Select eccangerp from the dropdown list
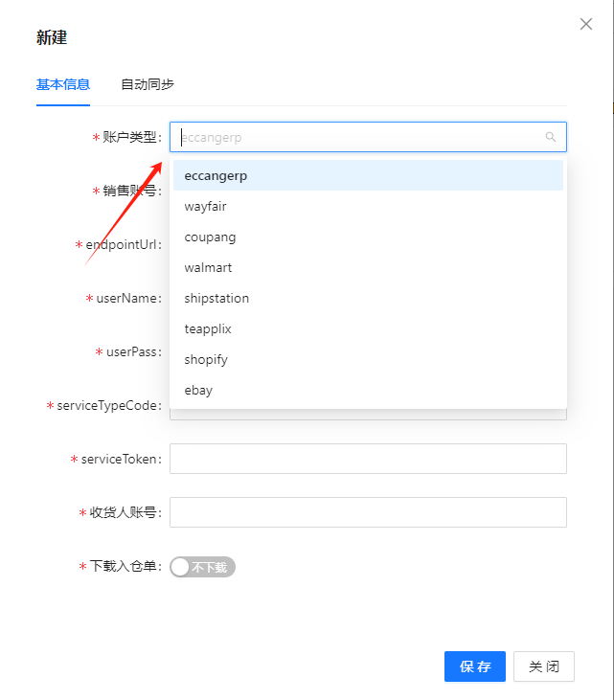Viewport: 614px width, 700px height. tap(368, 175)
